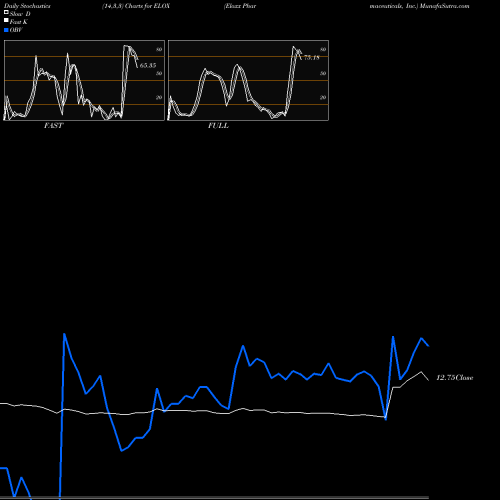Click the 80 axis label on FULL chart
Screen dimensions: 500x500
(x=323, y=49)
